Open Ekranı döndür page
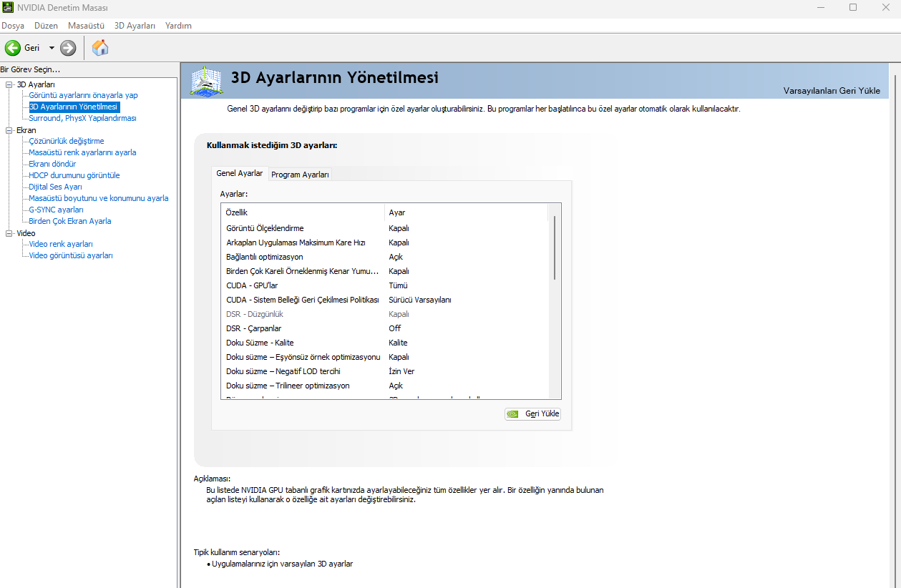Viewport: 901px width, 588px height. (x=52, y=164)
